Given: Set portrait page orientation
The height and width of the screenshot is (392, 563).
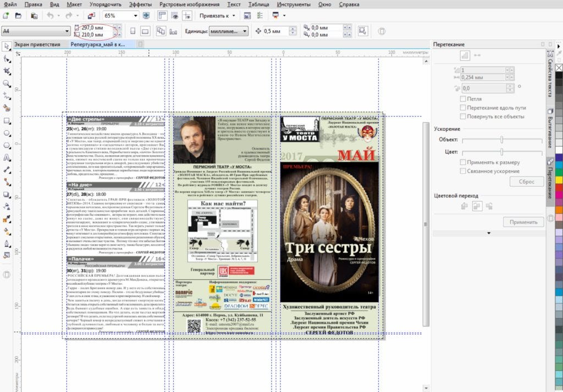Looking at the screenshot, I should [x=133, y=31].
